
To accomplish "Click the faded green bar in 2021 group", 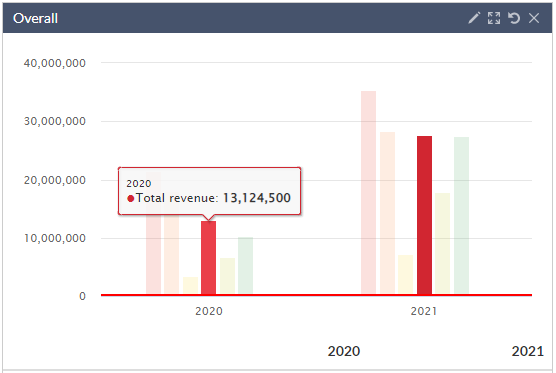I will click(461, 215).
